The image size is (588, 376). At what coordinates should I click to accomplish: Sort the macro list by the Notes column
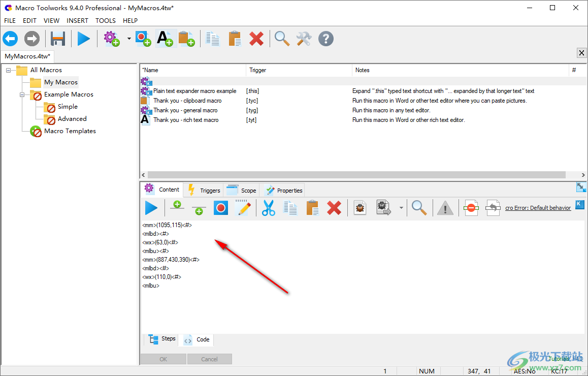tap(461, 70)
